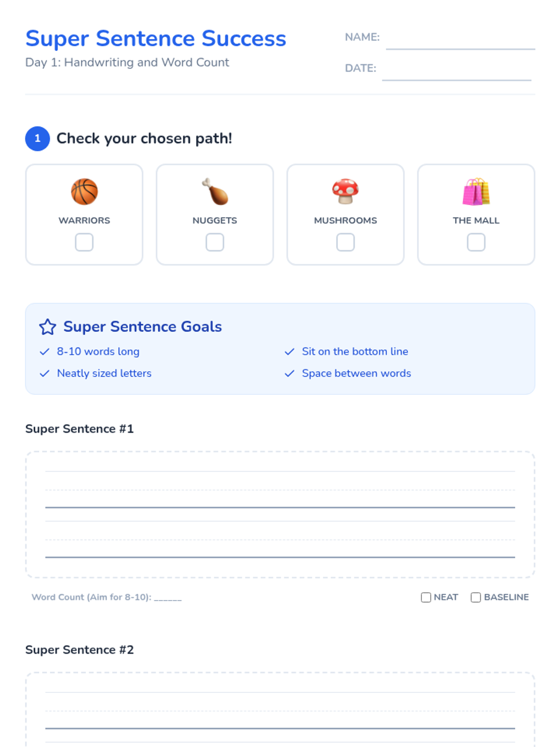Image resolution: width=560 pixels, height=747 pixels.
Task: Click the blue number 1 circle badge
Action: point(37,139)
